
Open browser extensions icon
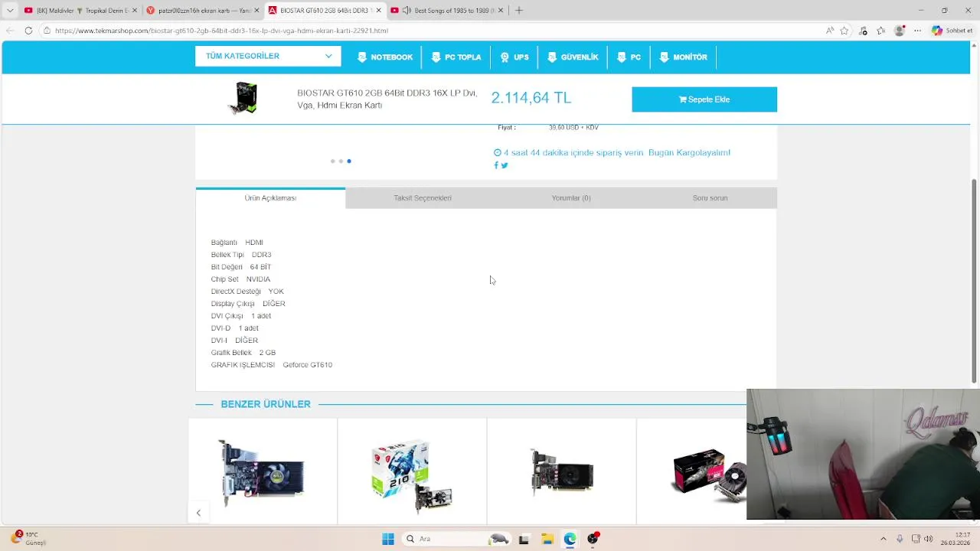tap(864, 31)
